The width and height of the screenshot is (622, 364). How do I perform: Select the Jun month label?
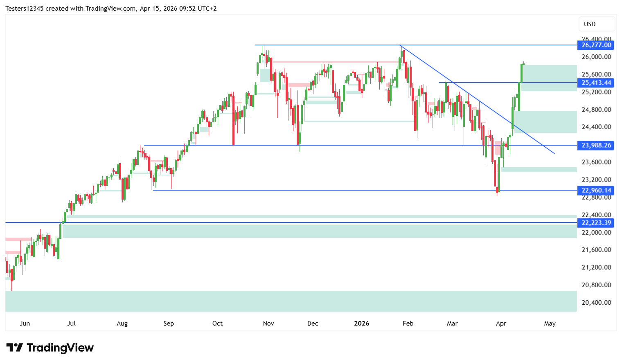(25, 324)
